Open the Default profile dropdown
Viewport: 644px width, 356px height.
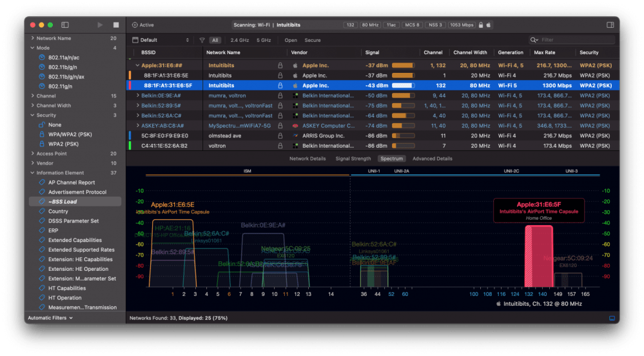(161, 40)
